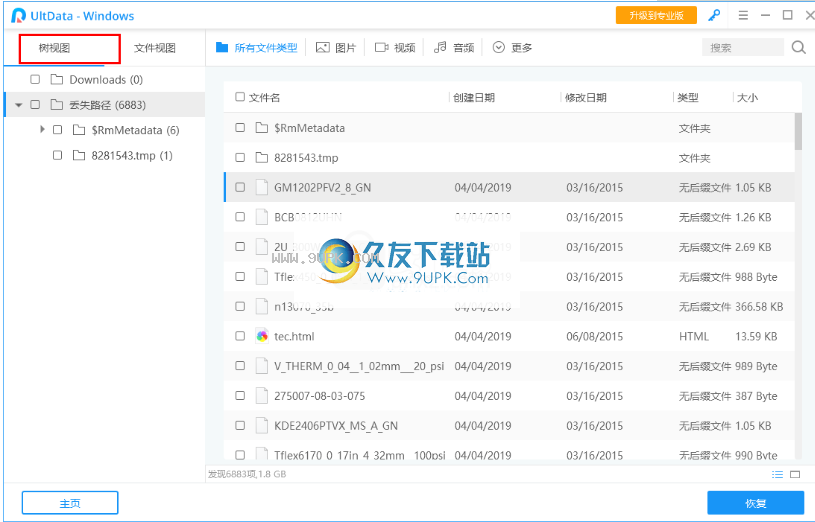Click V_THERM_0_04 file icon
The image size is (815, 522).
click(262, 366)
